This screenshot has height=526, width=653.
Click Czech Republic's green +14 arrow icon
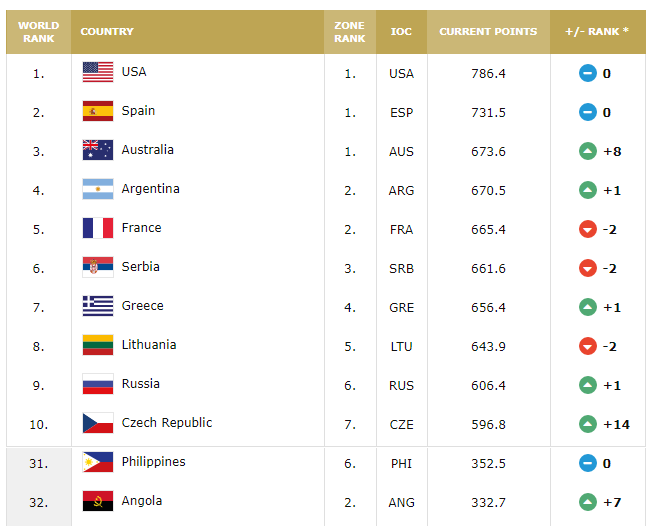588,424
